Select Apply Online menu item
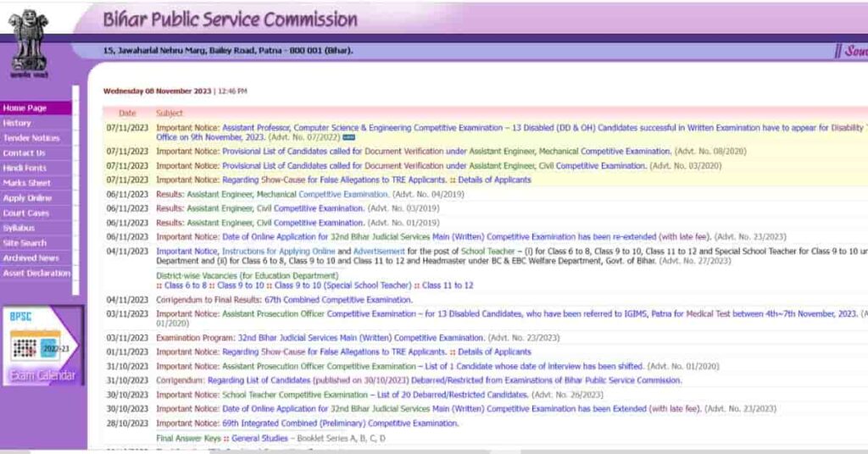Image resolution: width=868 pixels, height=454 pixels. click(x=27, y=198)
